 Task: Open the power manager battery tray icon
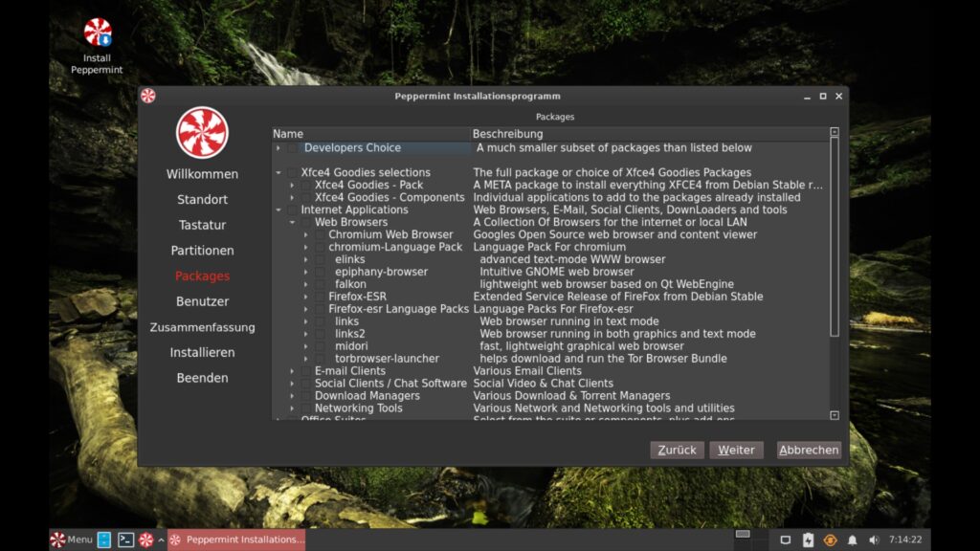tap(808, 540)
